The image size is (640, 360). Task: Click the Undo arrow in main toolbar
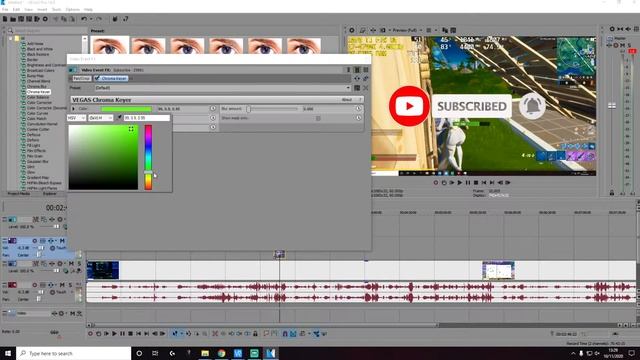[x=83, y=19]
